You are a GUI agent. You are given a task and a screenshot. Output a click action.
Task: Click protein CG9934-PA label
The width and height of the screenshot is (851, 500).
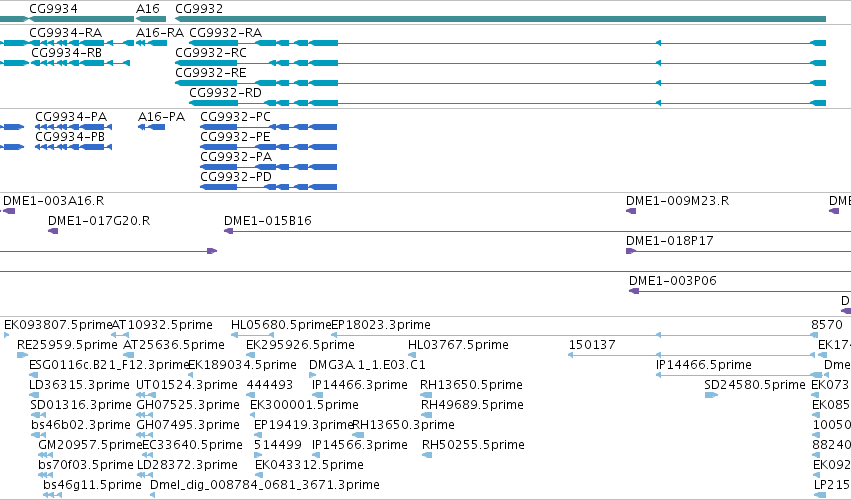[71, 117]
